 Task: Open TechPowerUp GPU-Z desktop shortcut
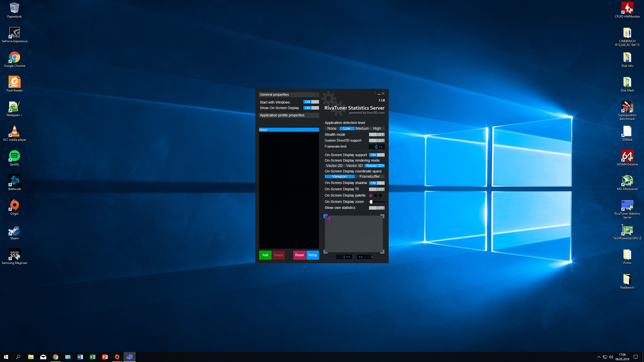pyautogui.click(x=627, y=230)
